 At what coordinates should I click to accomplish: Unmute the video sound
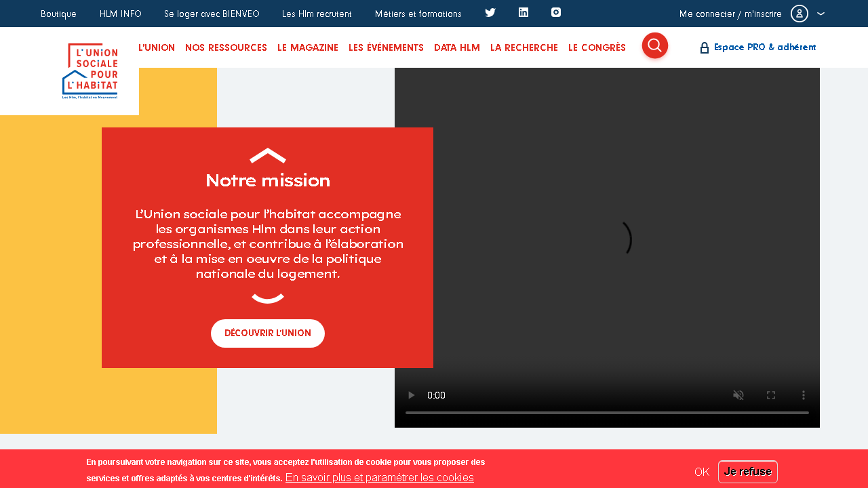click(x=738, y=395)
